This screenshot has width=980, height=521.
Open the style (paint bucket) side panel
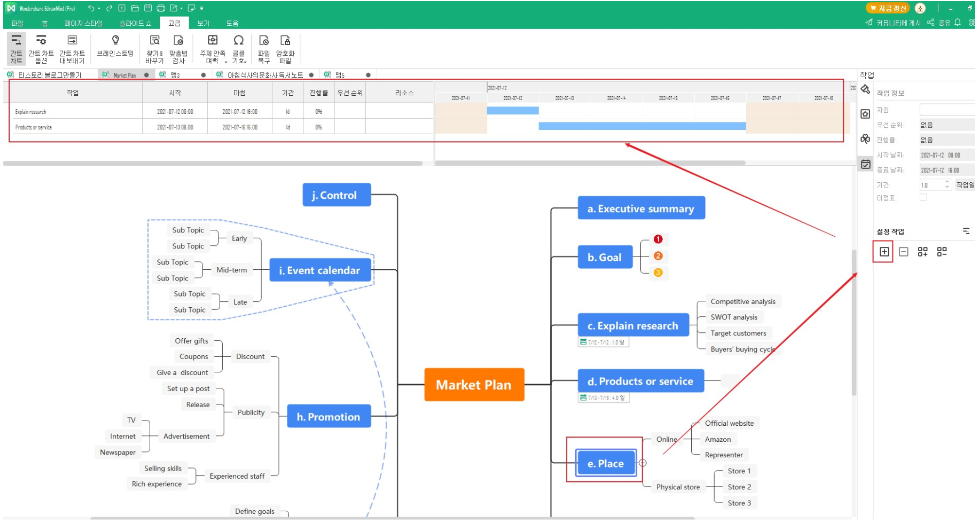point(865,89)
